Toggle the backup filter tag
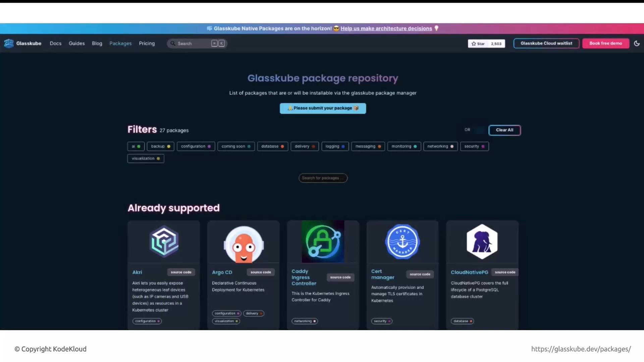 click(x=160, y=146)
